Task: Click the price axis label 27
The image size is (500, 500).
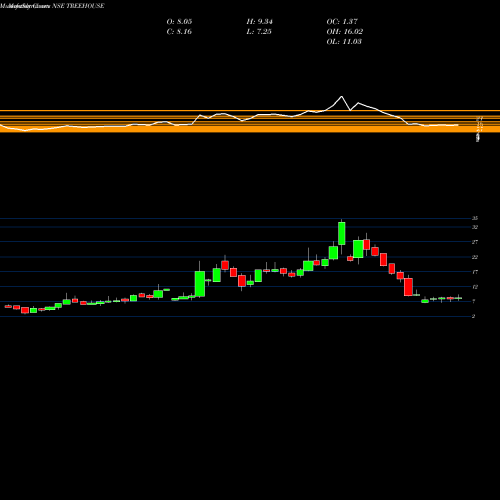Action: pyautogui.click(x=475, y=242)
